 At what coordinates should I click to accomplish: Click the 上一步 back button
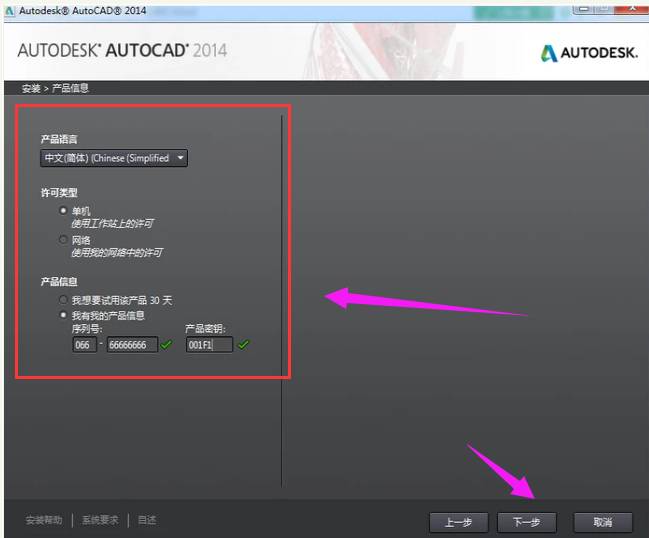[x=458, y=522]
